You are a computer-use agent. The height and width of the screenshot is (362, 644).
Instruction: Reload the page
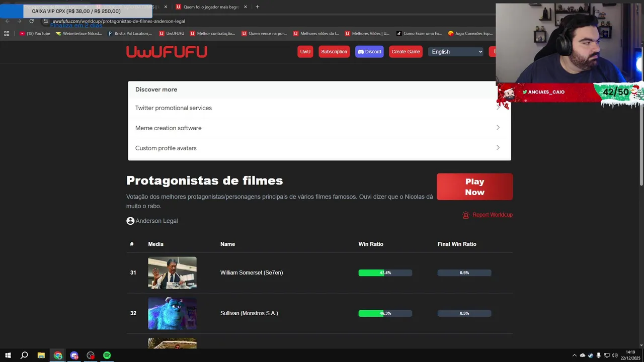tap(31, 21)
